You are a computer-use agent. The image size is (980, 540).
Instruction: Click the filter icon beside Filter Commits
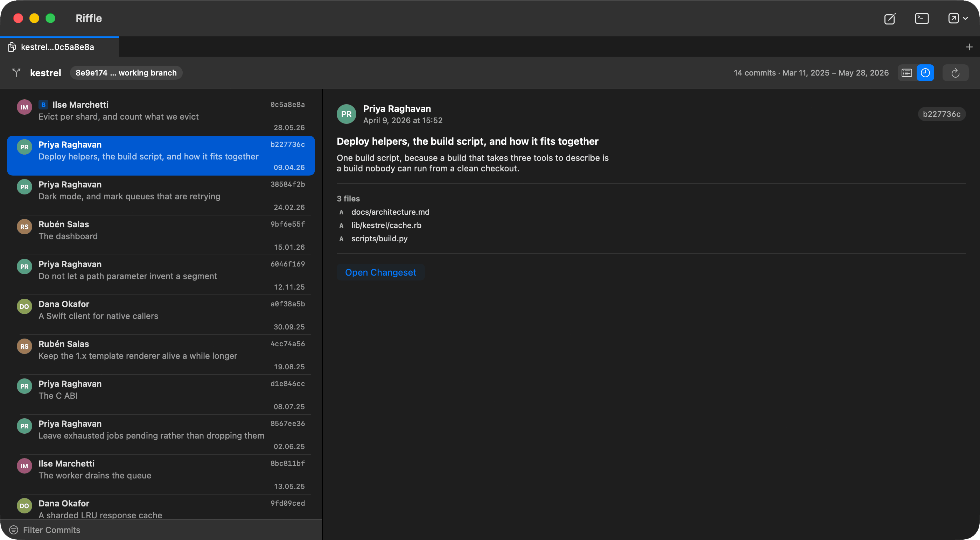14,530
